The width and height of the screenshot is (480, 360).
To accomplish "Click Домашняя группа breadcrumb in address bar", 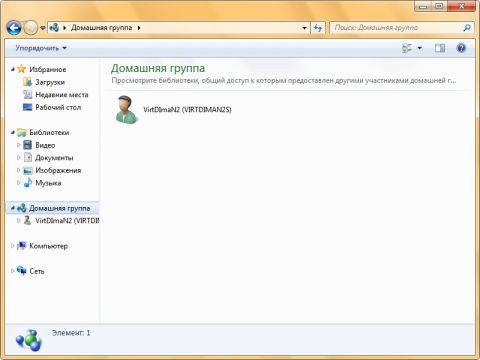I will 101,28.
